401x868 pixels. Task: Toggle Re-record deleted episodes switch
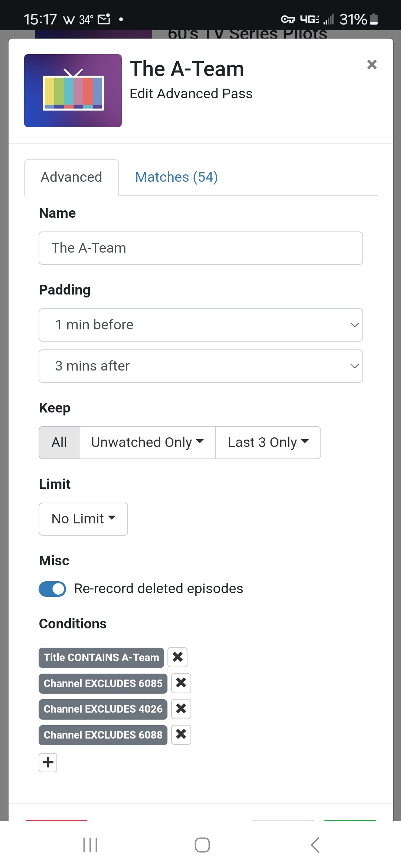tap(52, 589)
